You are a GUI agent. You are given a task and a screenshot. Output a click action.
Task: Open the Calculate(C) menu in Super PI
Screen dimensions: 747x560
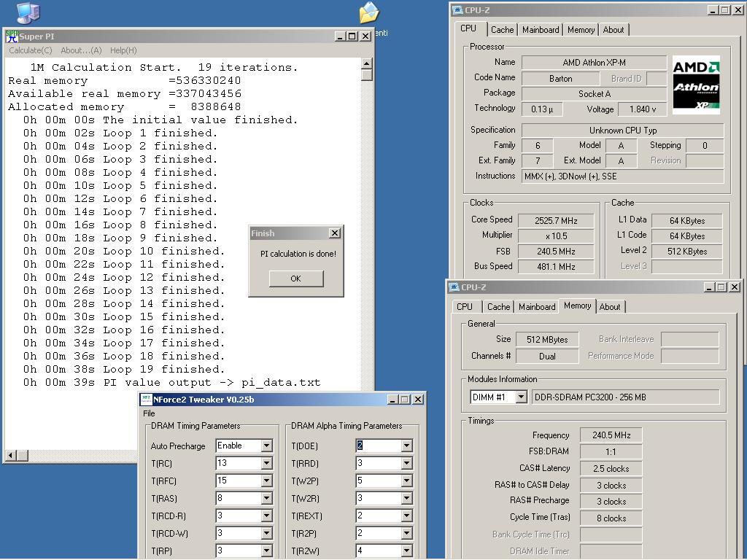coord(31,50)
